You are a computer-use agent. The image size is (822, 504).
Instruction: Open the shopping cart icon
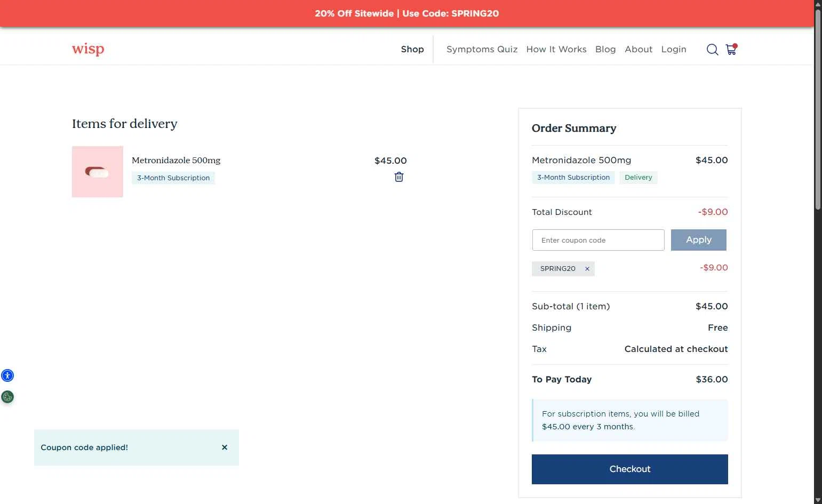tap(731, 50)
